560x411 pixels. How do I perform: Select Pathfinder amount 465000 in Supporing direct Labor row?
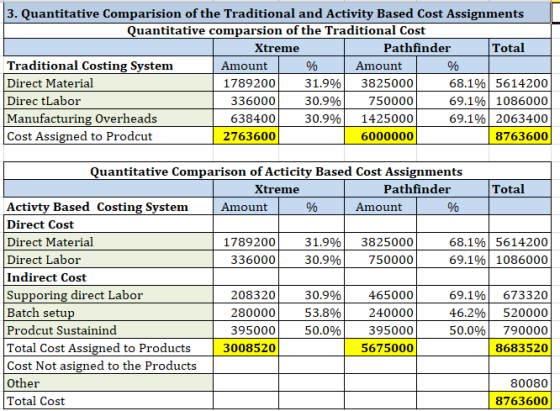380,295
